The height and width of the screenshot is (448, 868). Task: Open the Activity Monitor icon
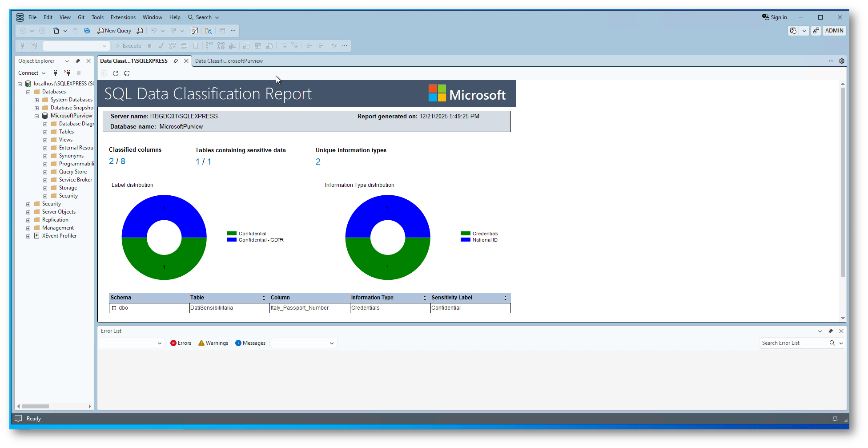point(195,31)
